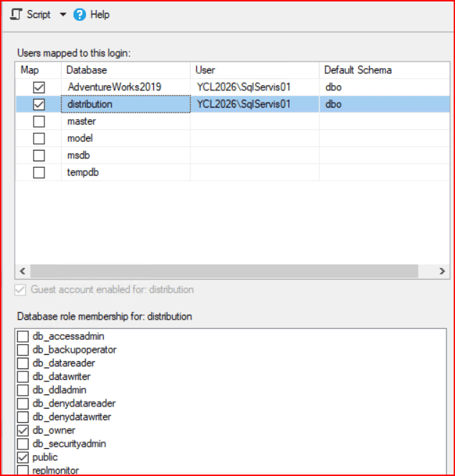
Task: Uncheck the db_owner role membership
Action: point(24,430)
